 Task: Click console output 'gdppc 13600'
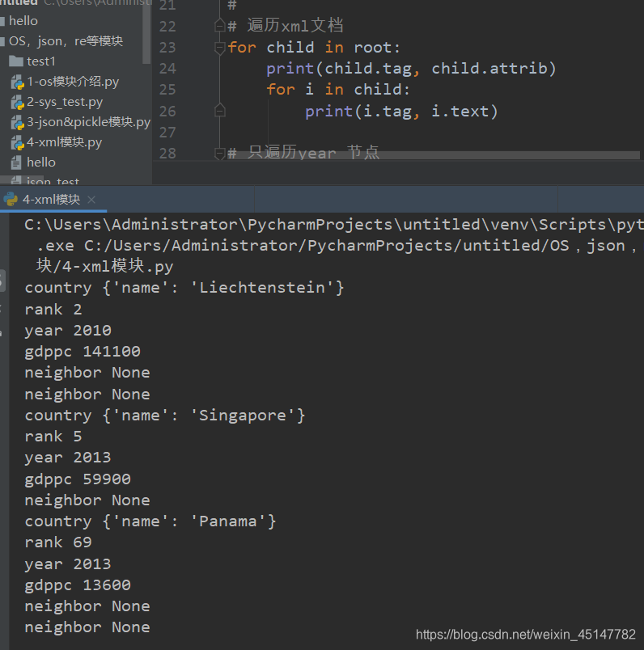[x=78, y=585]
